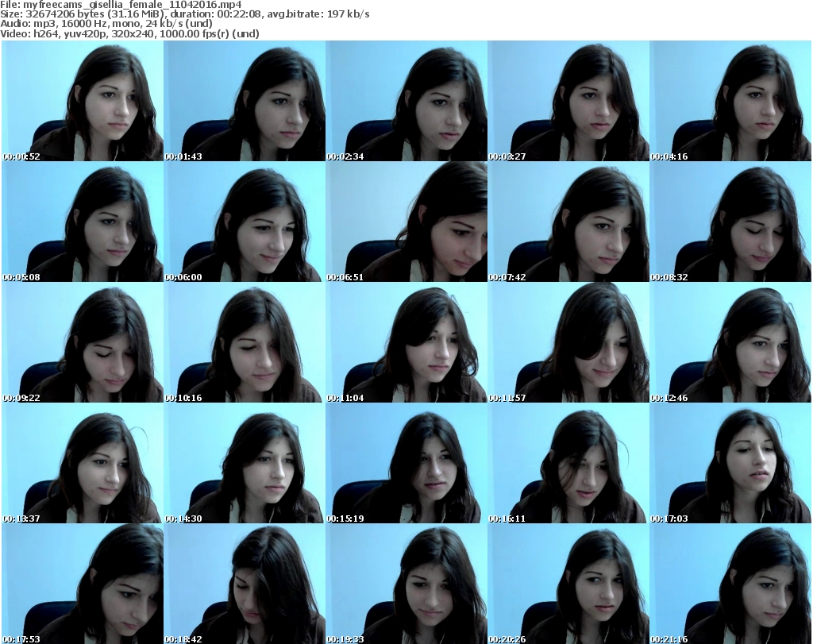Select the thumbnail stamped 00:01:43

click(x=245, y=101)
